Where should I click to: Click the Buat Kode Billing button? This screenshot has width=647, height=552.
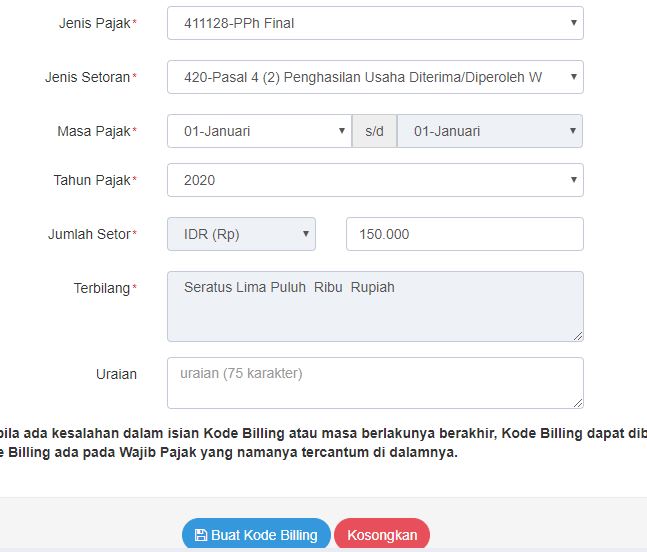[256, 535]
